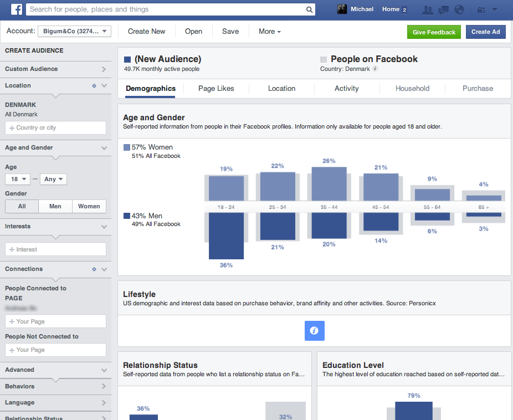Screen dimensions: 513x420
Task: Click the search magnifier icon
Action: pos(309,9)
